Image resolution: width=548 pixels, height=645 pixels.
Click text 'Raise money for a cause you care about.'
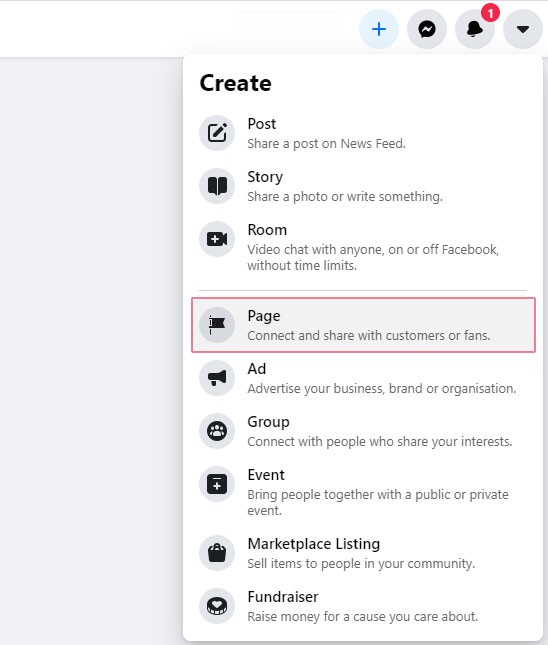(x=362, y=617)
